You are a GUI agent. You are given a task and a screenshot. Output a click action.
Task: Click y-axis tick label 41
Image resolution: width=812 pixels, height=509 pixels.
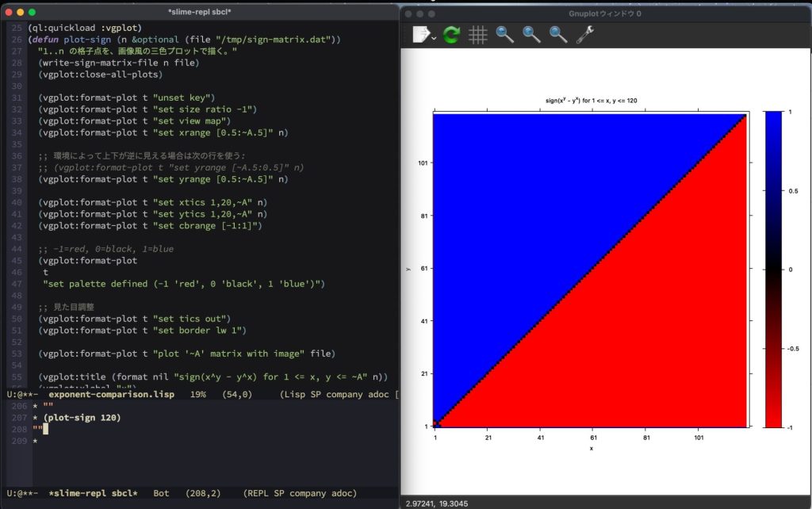point(425,321)
